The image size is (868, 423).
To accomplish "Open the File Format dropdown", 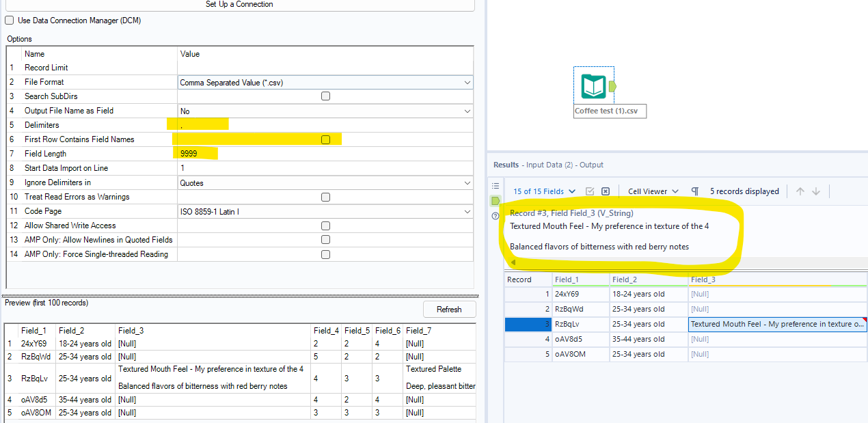I will coord(467,82).
